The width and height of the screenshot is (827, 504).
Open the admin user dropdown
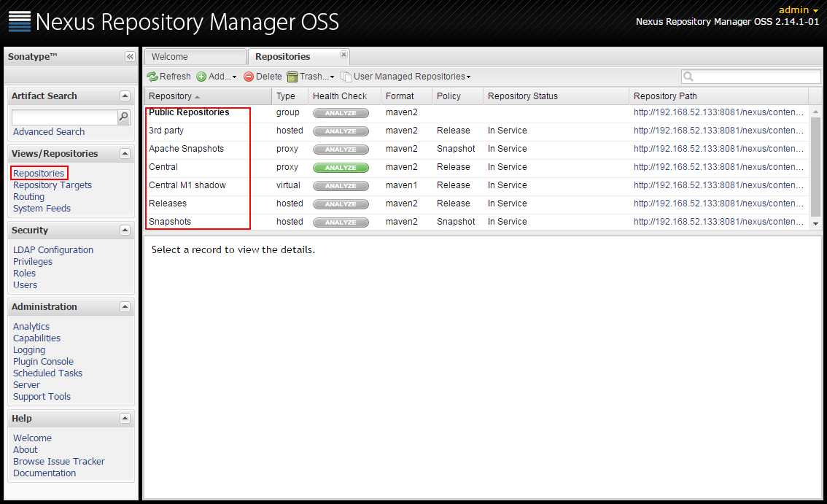[x=798, y=10]
